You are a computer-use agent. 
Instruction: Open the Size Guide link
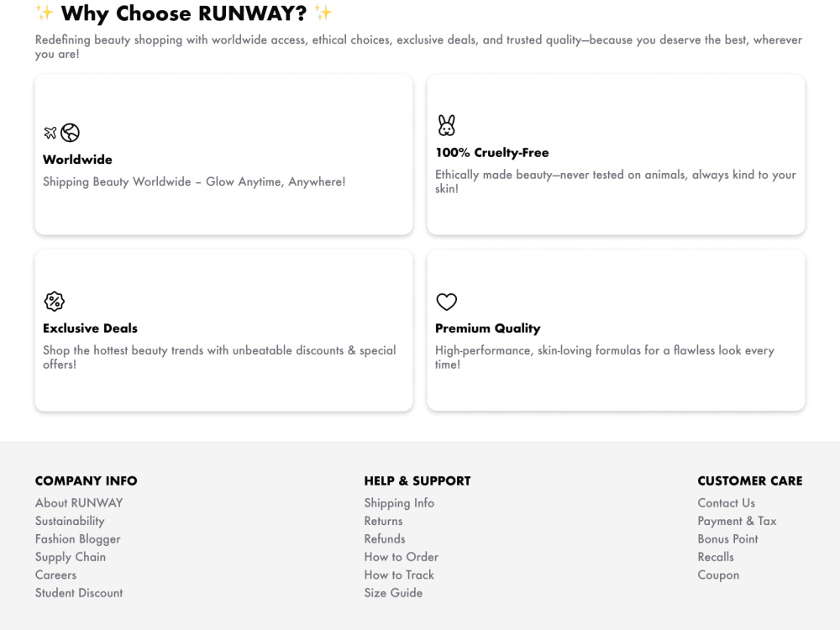pos(393,593)
